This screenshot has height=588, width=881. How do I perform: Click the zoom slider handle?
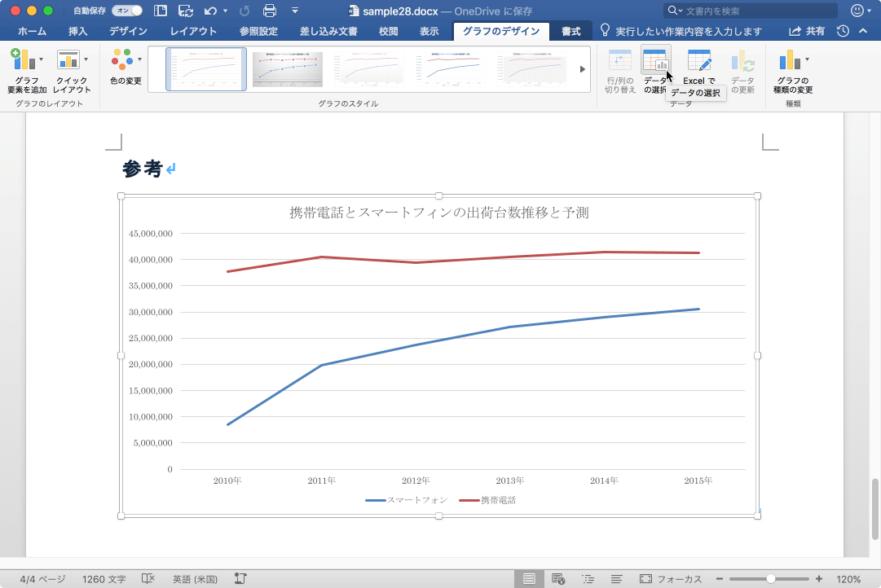pyautogui.click(x=771, y=579)
